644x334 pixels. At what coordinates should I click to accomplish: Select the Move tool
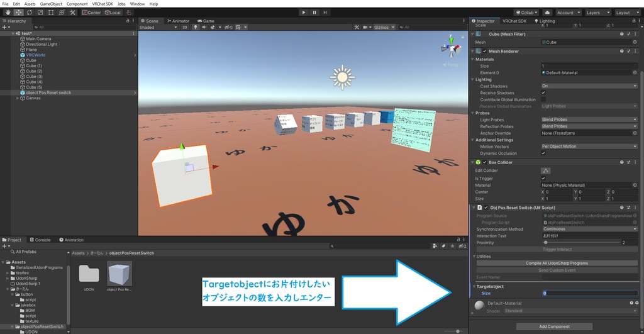point(19,13)
